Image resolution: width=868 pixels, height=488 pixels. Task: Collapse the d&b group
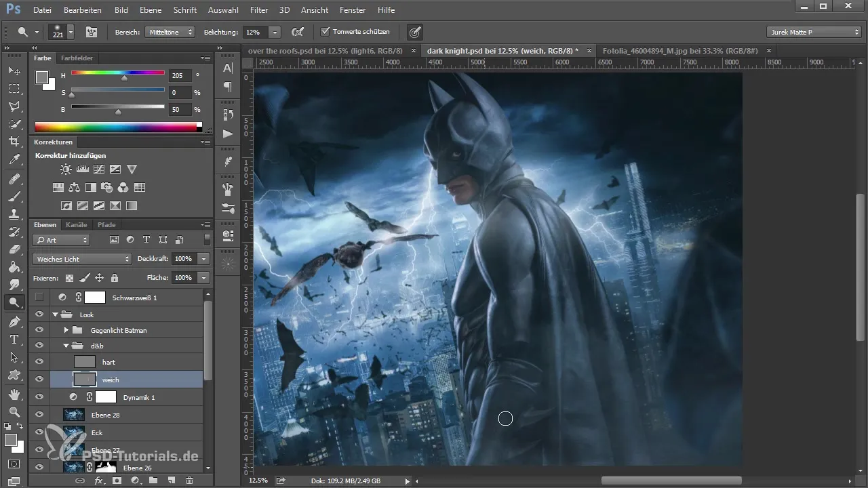66,346
